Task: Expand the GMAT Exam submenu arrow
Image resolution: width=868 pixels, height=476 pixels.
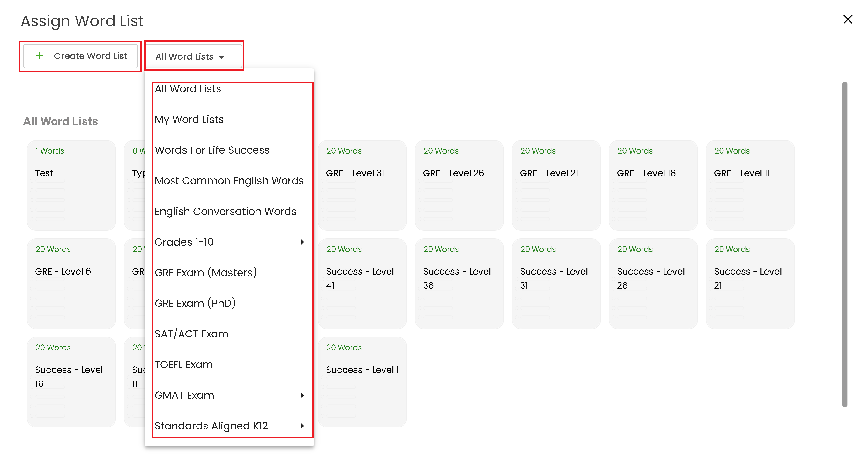Action: 302,395
